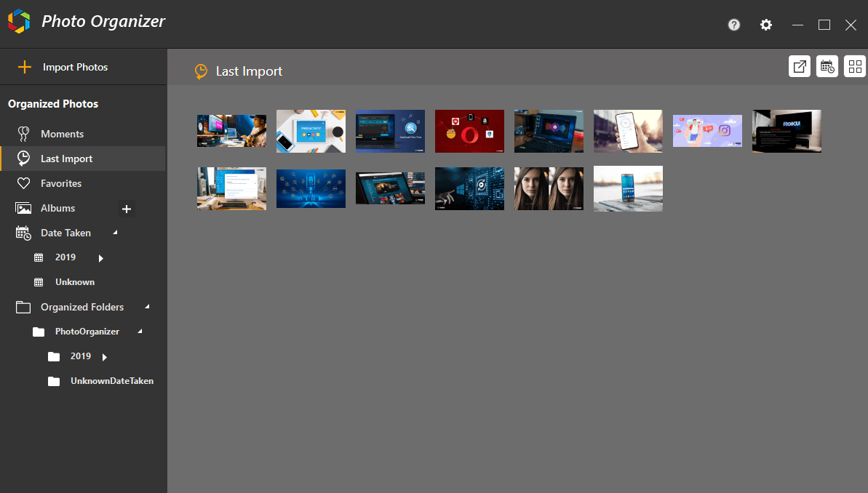This screenshot has width=868, height=493.
Task: Collapse the Organized Folders tree
Action: point(148,306)
